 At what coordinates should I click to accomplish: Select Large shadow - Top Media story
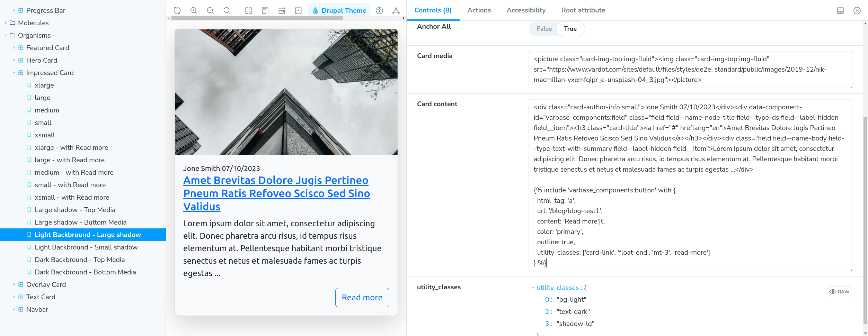75,210
